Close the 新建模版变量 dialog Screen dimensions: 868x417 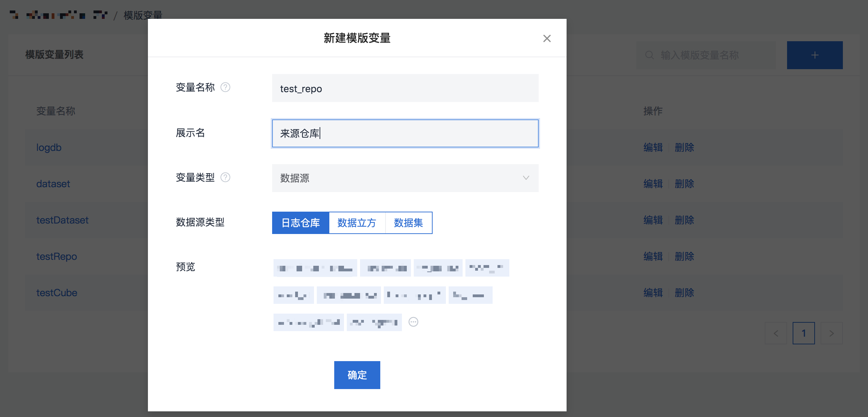click(547, 38)
